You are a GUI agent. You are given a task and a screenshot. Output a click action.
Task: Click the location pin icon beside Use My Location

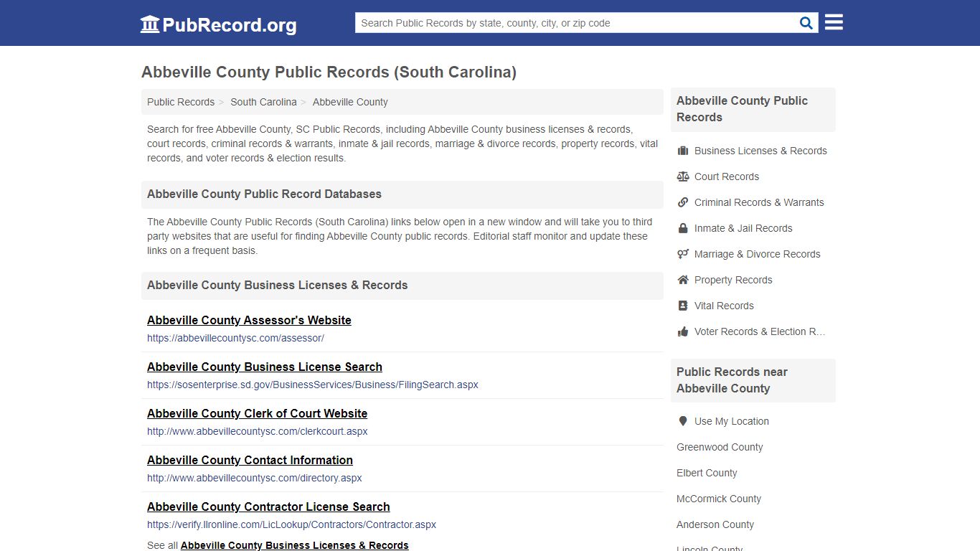point(683,421)
